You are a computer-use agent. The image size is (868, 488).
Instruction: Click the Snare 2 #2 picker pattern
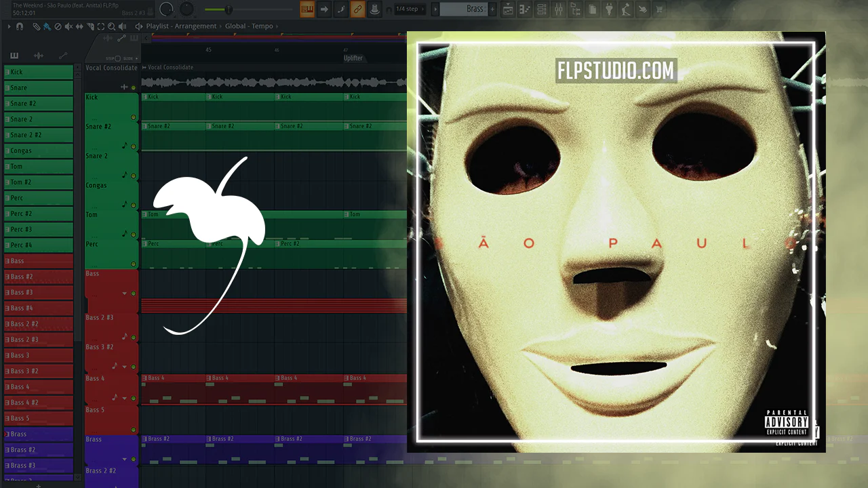[39, 135]
